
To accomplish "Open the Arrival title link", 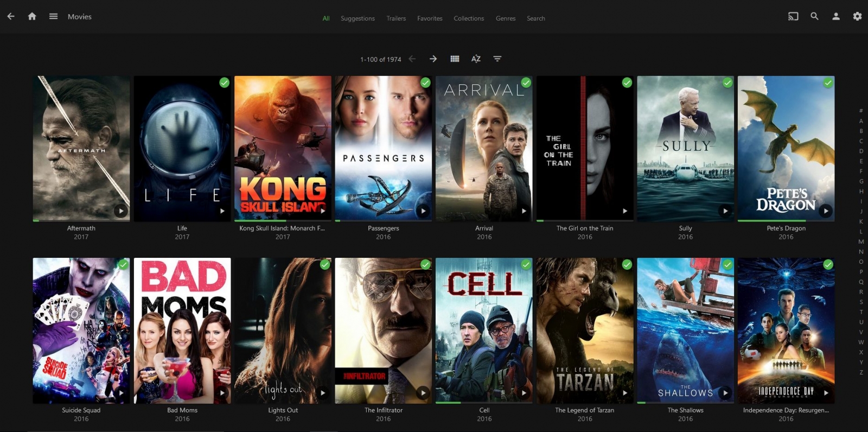I will click(x=484, y=228).
